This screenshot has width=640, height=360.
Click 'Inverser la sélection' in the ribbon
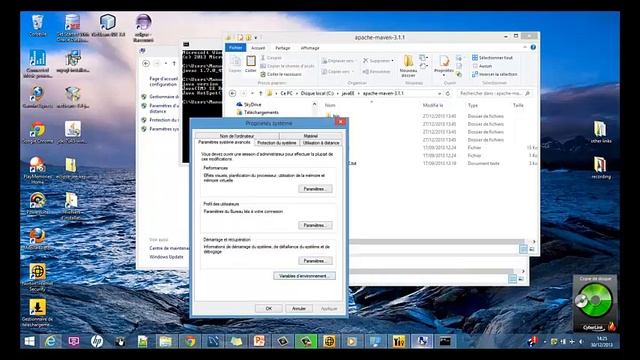tap(494, 74)
